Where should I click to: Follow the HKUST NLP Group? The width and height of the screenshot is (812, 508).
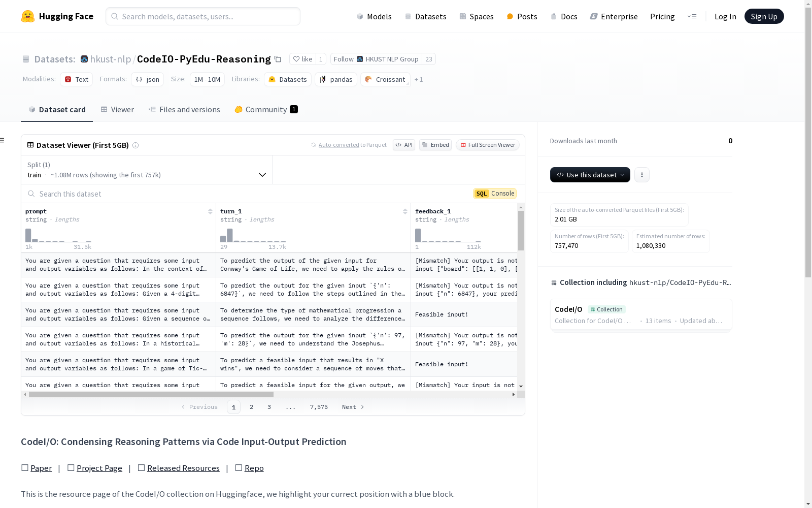(344, 59)
